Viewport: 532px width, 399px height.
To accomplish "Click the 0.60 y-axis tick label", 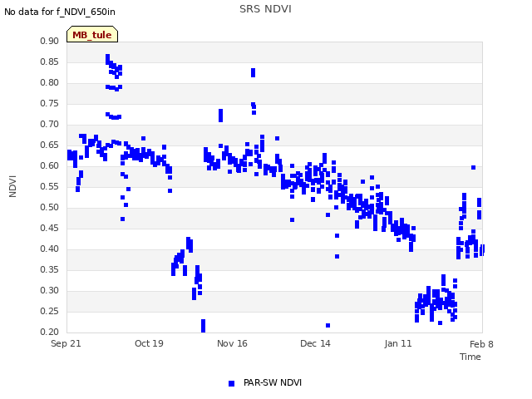I will click(x=49, y=165).
